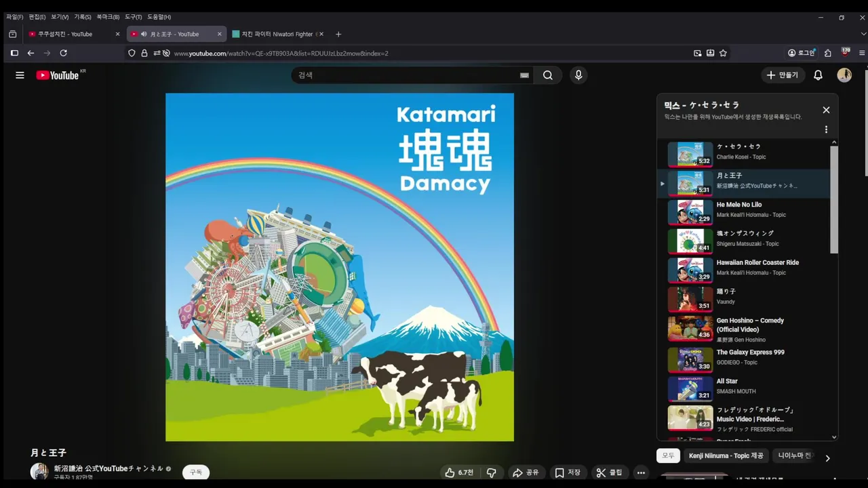Open the uBlock extension icon showing 170
Image resolution: width=868 pixels, height=488 pixels.
[846, 52]
